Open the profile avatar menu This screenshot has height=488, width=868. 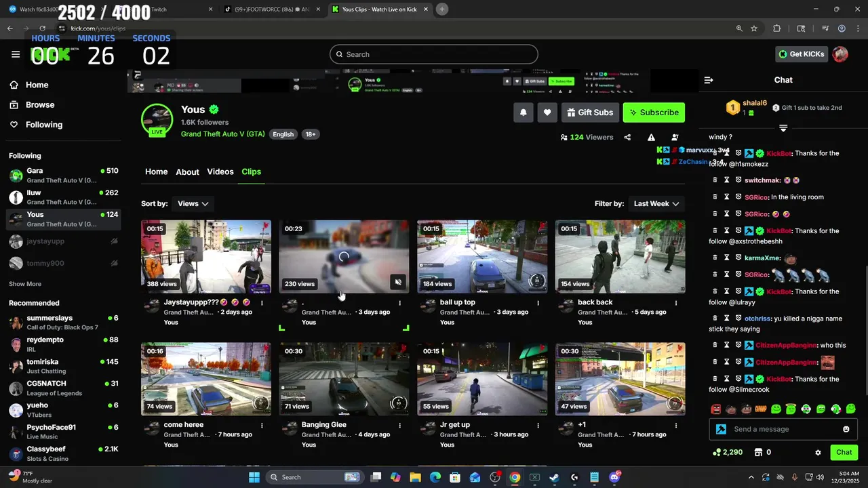click(x=840, y=54)
